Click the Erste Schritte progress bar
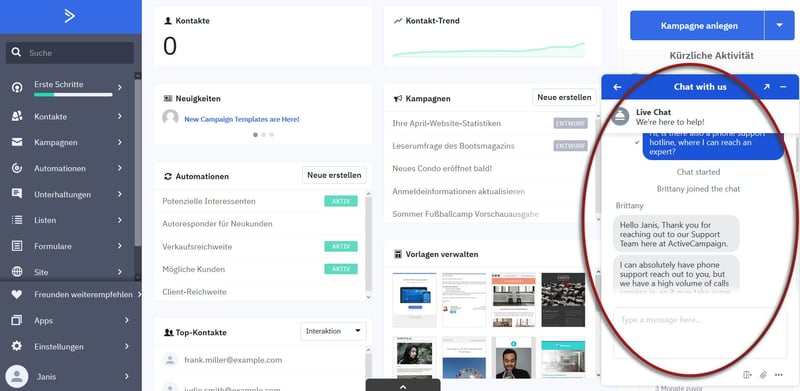 click(x=73, y=94)
